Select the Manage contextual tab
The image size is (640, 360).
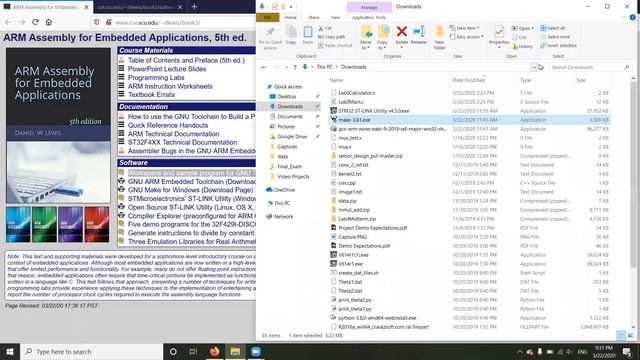[369, 7]
